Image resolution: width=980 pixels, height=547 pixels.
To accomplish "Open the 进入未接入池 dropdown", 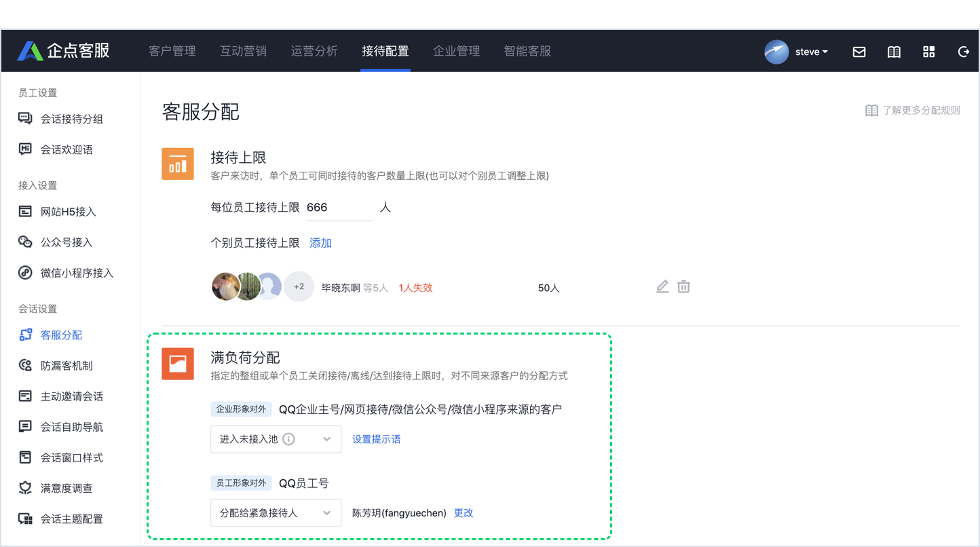I will tap(276, 439).
